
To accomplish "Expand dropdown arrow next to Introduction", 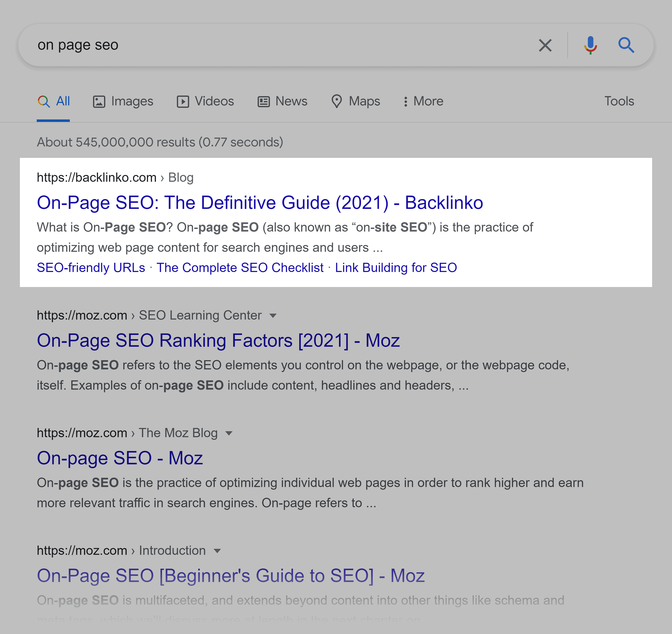I will (217, 551).
